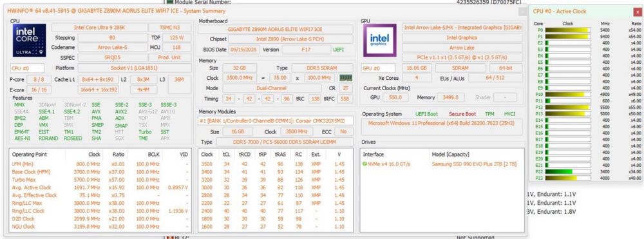Click the Ring/LLC Clock row
The width and height of the screenshot is (644, 239).
[x=100, y=211]
